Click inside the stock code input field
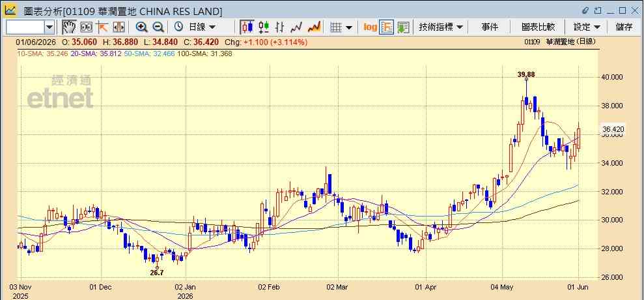The image size is (644, 300). point(25,27)
